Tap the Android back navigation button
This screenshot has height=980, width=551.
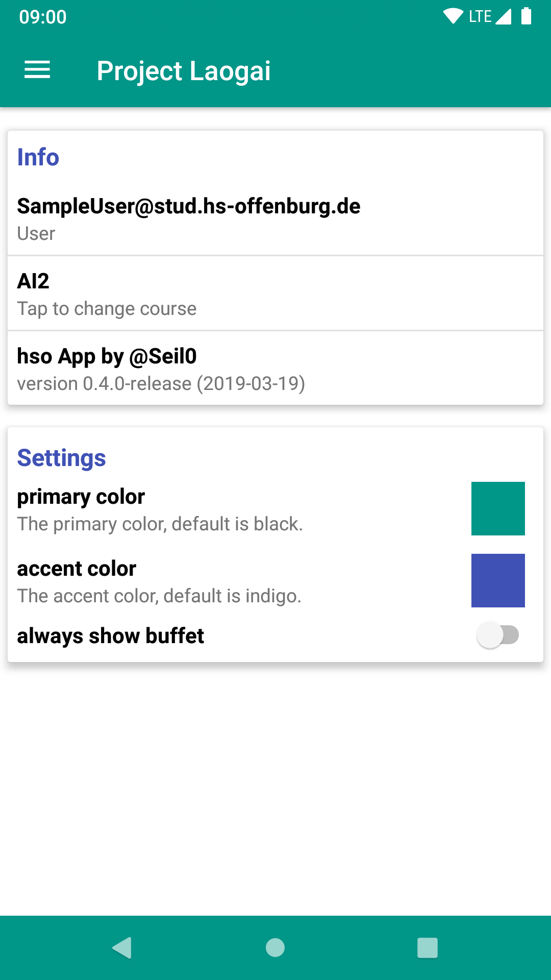(x=122, y=948)
